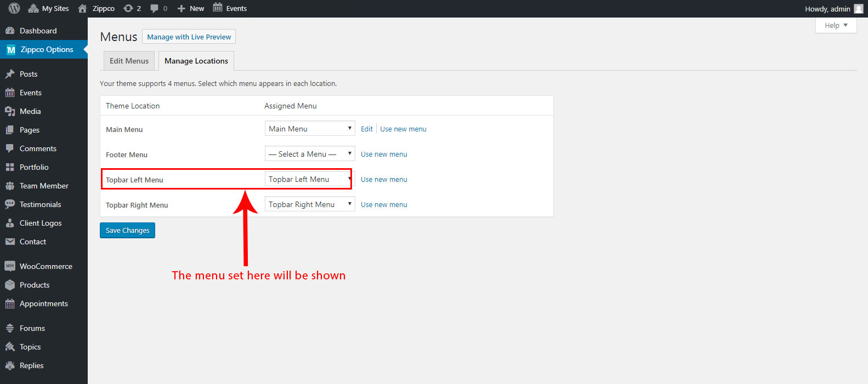Click Use new menu for Topbar Left Menu
The width and height of the screenshot is (868, 384).
tap(384, 179)
